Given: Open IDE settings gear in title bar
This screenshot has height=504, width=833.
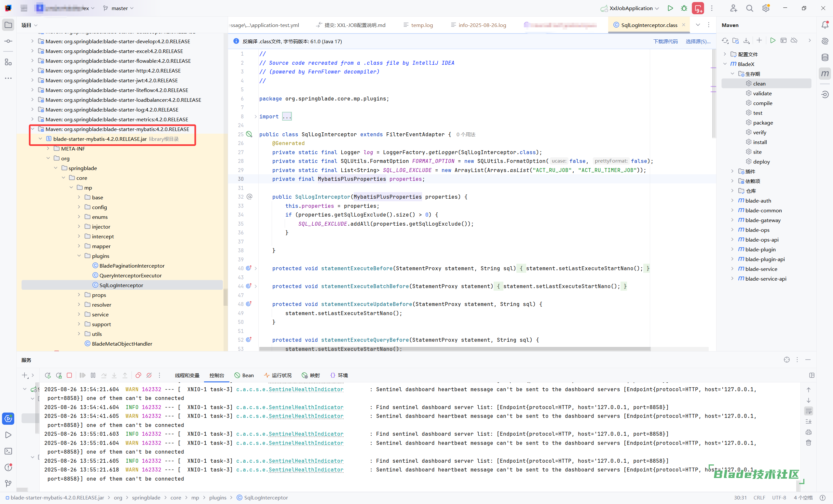Looking at the screenshot, I should pyautogui.click(x=766, y=8).
